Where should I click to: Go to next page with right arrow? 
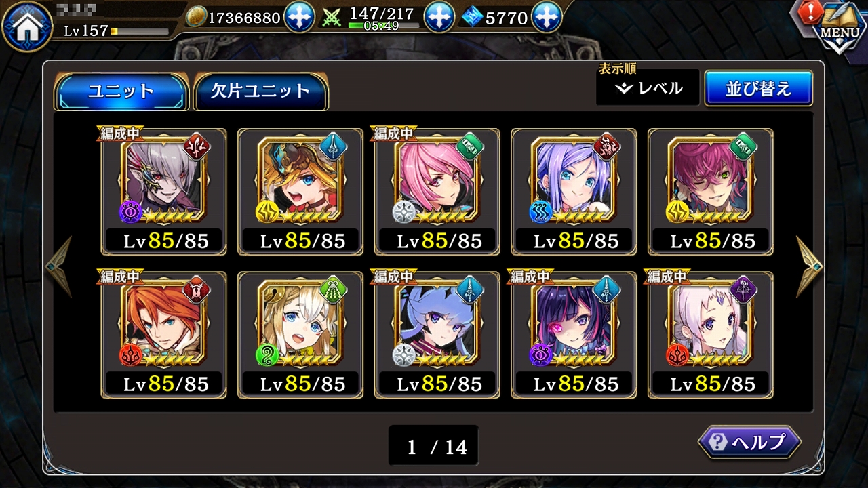click(x=810, y=266)
